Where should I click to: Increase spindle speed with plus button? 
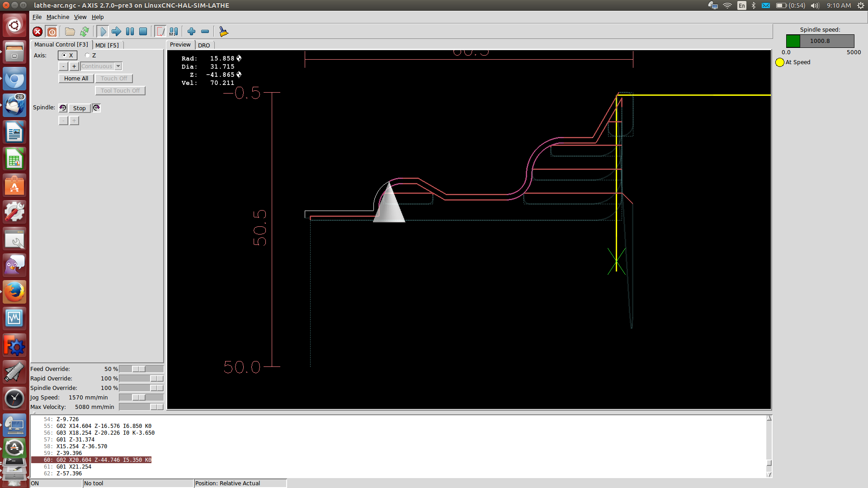[x=74, y=121]
